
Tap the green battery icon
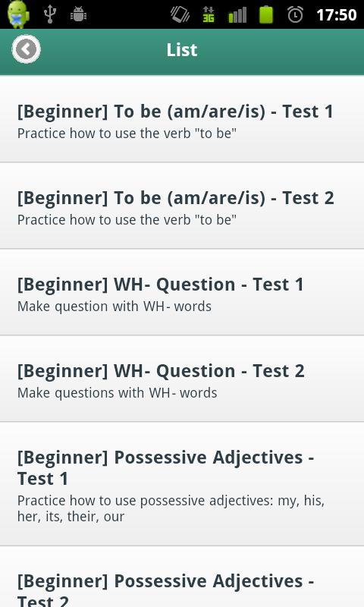point(266,14)
